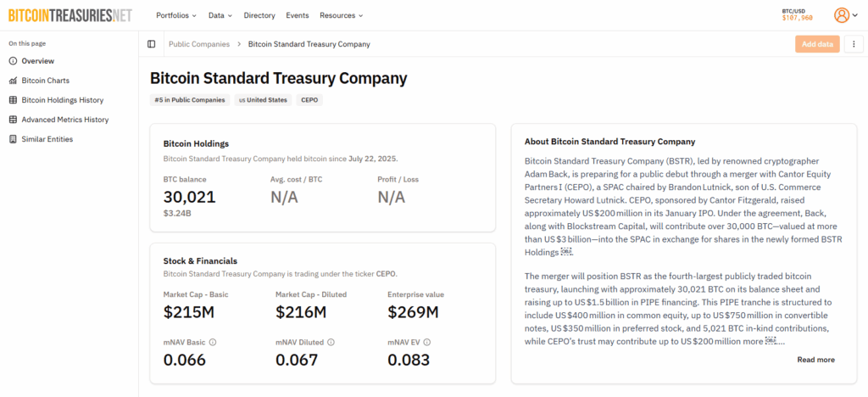Jump to Bitcoin Holdings History section
The height and width of the screenshot is (397, 868).
62,100
